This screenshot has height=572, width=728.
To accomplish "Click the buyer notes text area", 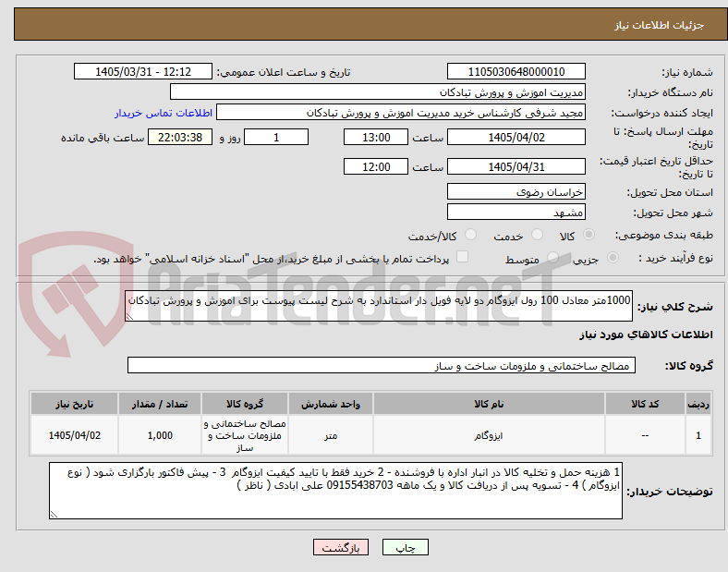I will click(335, 491).
